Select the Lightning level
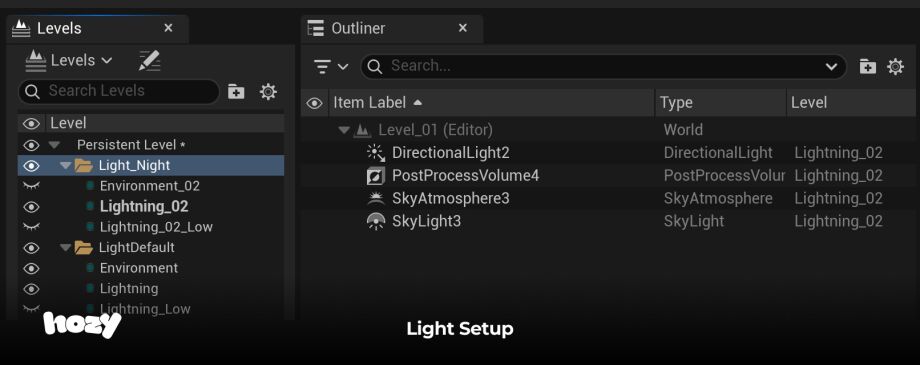 pos(128,289)
